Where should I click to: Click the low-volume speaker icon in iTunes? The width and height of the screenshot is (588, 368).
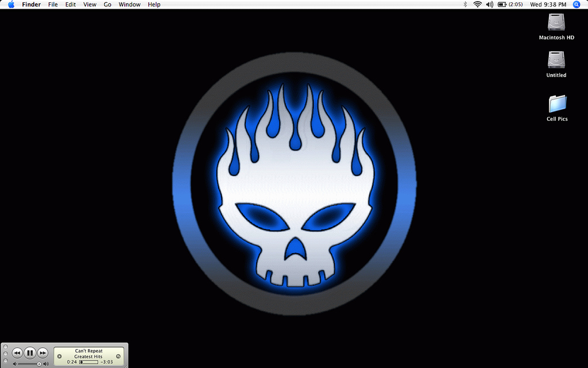[x=14, y=364]
